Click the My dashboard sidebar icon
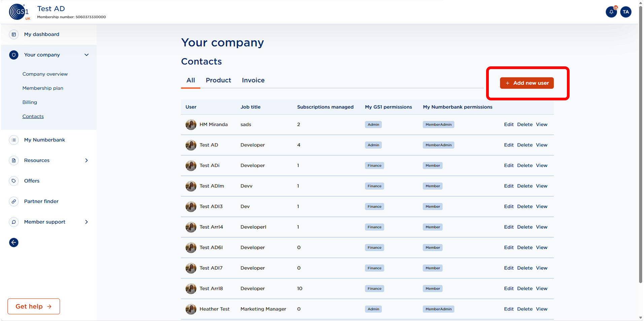Image resolution: width=644 pixels, height=321 pixels. (14, 34)
